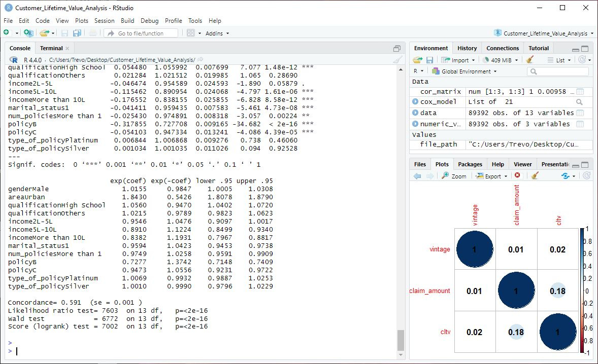Image resolution: width=598 pixels, height=364 pixels.
Task: Click the previous plot left arrow
Action: (x=417, y=176)
